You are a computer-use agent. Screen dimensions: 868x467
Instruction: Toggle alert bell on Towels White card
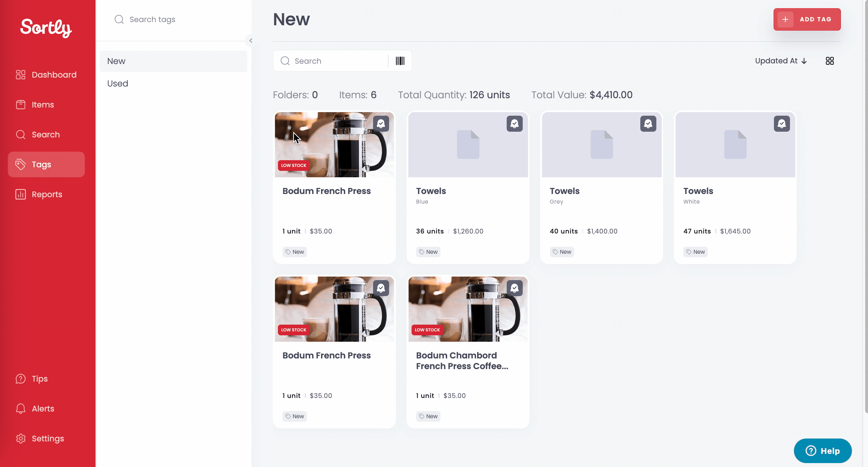[x=782, y=124]
